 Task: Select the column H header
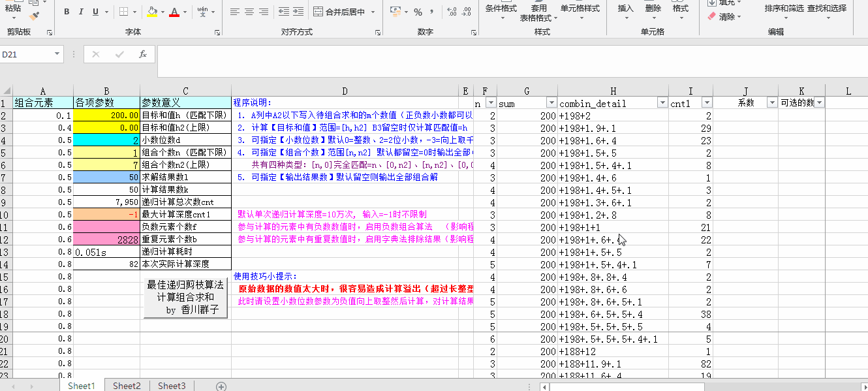pyautogui.click(x=613, y=91)
